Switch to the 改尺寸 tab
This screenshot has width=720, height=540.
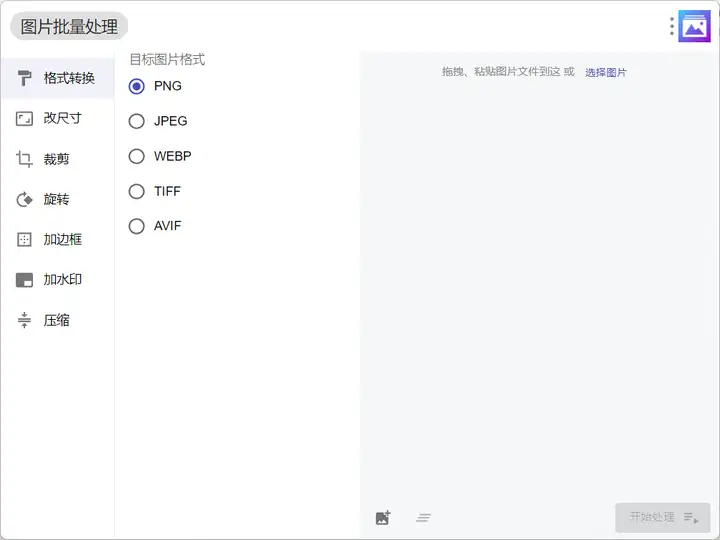tap(57, 118)
